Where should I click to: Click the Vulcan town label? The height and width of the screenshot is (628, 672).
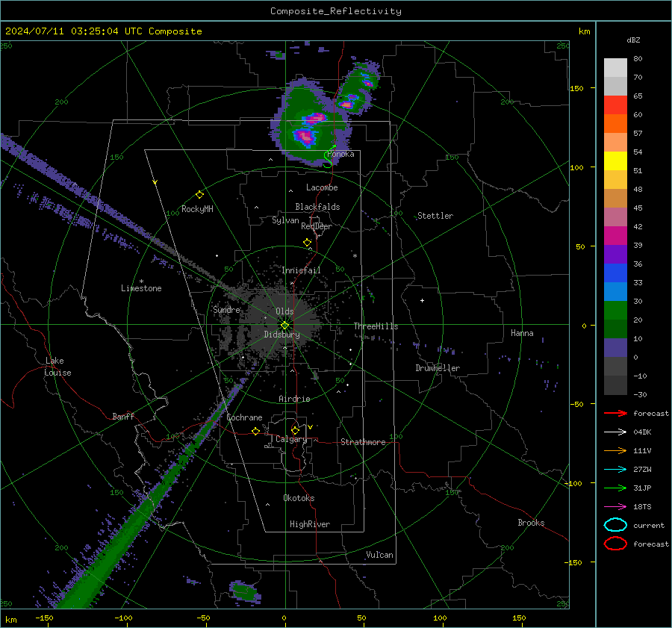[x=379, y=555]
